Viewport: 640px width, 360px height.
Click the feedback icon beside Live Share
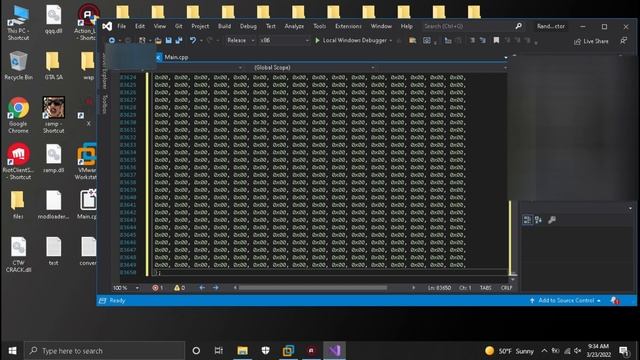(624, 41)
